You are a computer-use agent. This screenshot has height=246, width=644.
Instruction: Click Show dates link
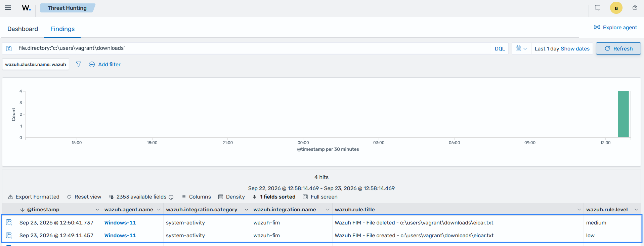575,48
